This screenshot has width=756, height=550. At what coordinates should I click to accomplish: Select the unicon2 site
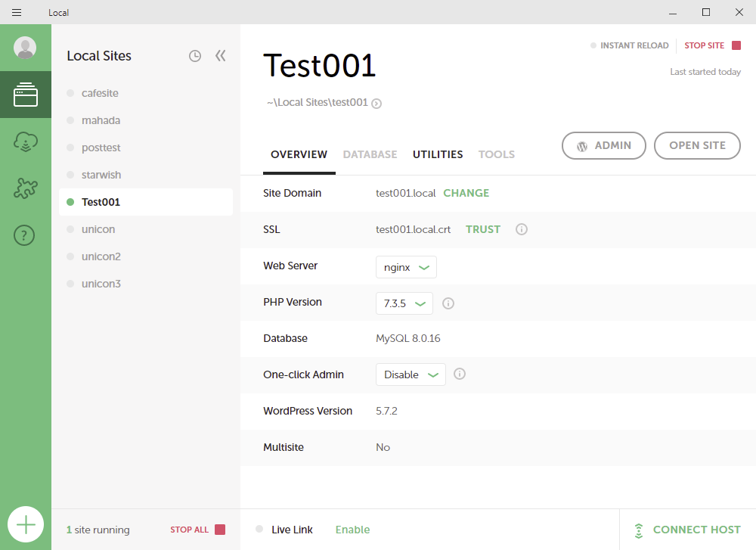pyautogui.click(x=146, y=256)
